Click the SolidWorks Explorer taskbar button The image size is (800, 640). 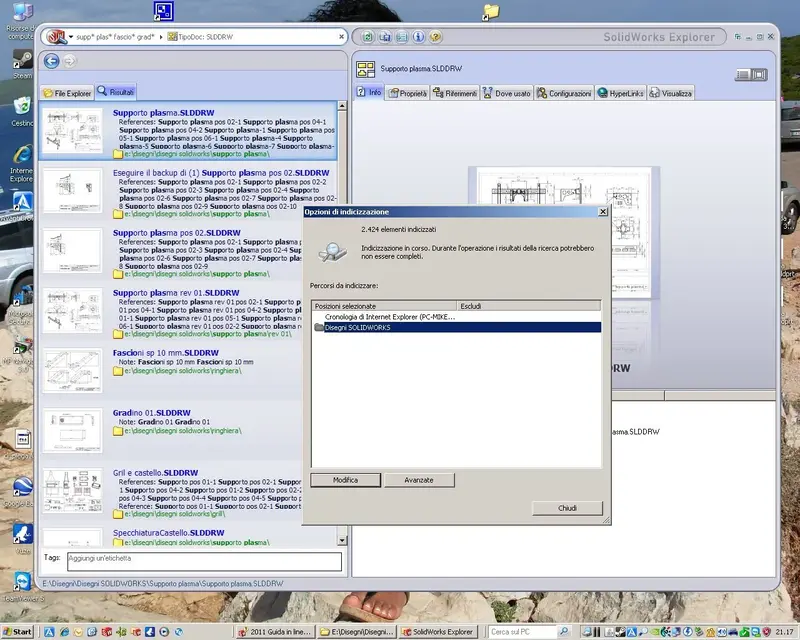pyautogui.click(x=438, y=632)
